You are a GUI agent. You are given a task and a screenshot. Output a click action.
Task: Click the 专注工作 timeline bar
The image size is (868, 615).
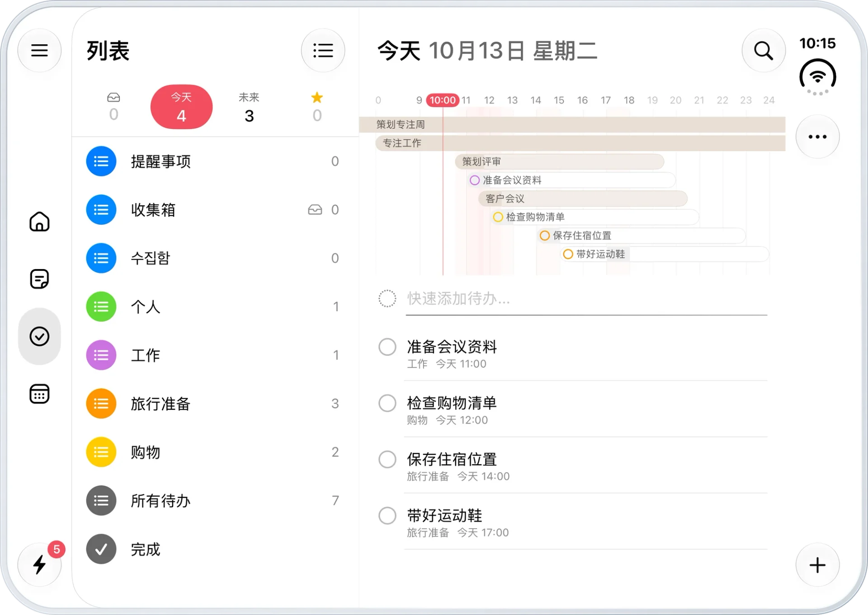coord(580,143)
